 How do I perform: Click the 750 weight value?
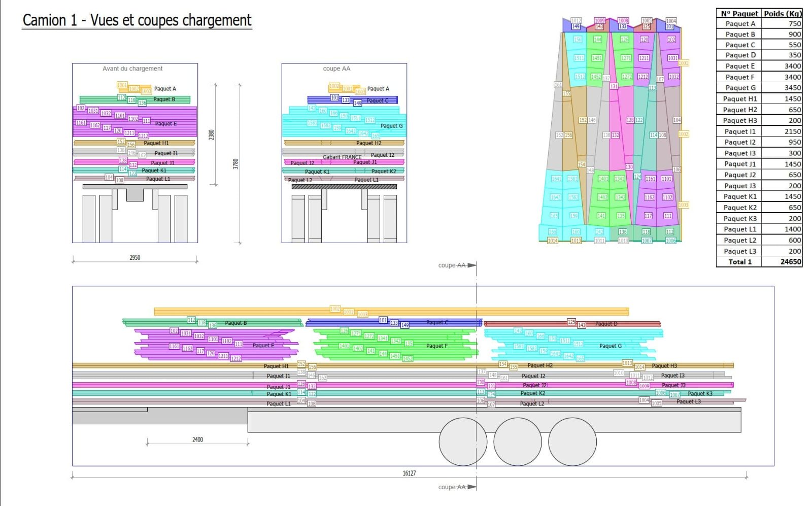point(795,23)
